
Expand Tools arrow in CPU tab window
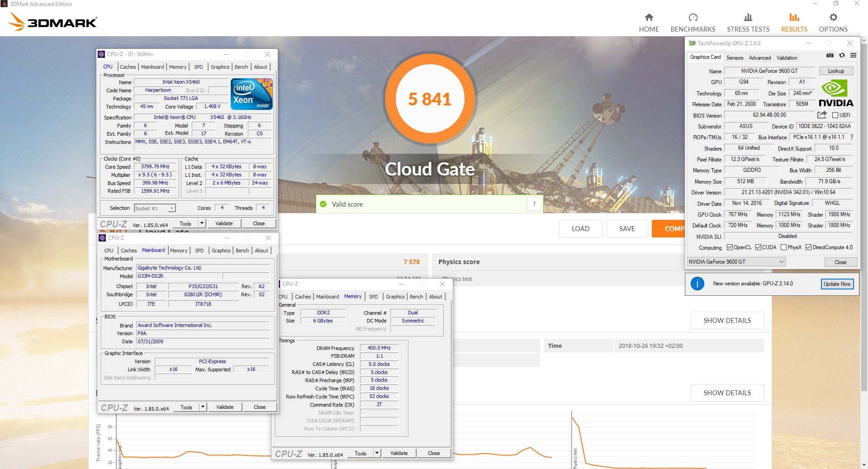[202, 223]
